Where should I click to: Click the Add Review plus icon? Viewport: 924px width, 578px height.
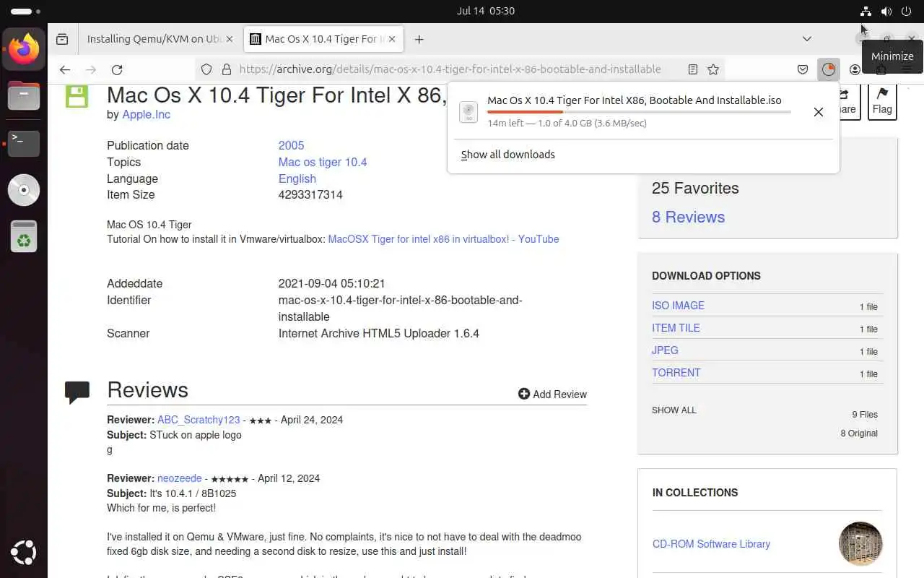click(524, 394)
